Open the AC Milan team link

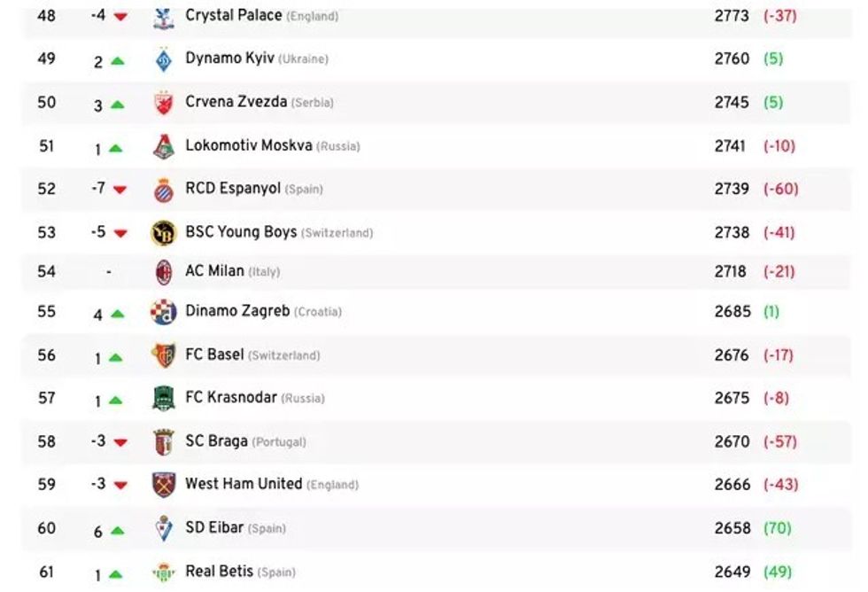click(x=214, y=271)
